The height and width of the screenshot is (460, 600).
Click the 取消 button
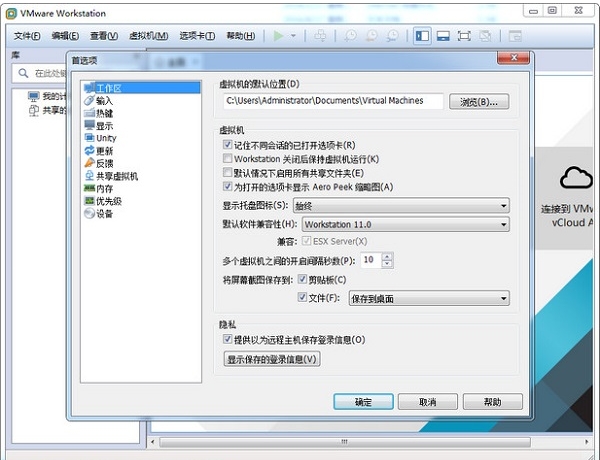(x=428, y=402)
